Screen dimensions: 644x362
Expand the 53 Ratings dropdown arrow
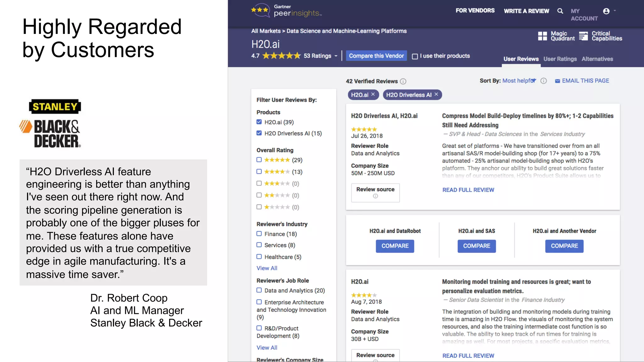(x=336, y=56)
